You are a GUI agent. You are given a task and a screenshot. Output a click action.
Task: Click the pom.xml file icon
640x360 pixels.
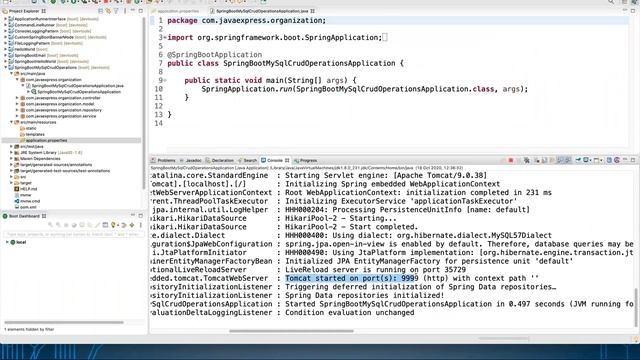tap(17, 207)
